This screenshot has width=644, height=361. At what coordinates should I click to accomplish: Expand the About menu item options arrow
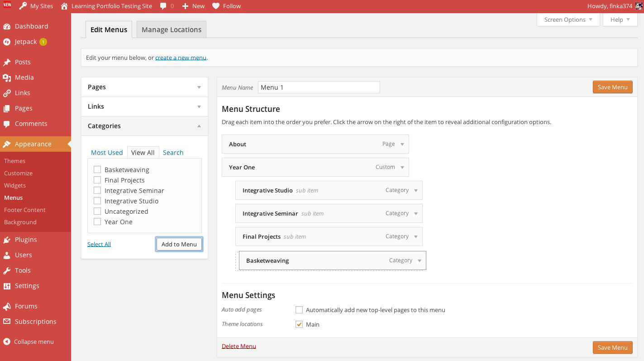pos(402,144)
